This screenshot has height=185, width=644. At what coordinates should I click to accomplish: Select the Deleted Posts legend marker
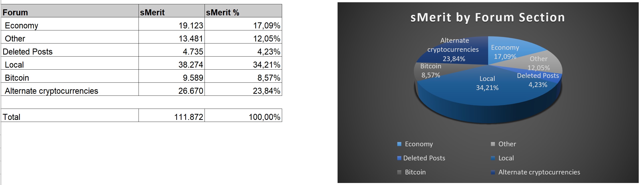(399, 158)
